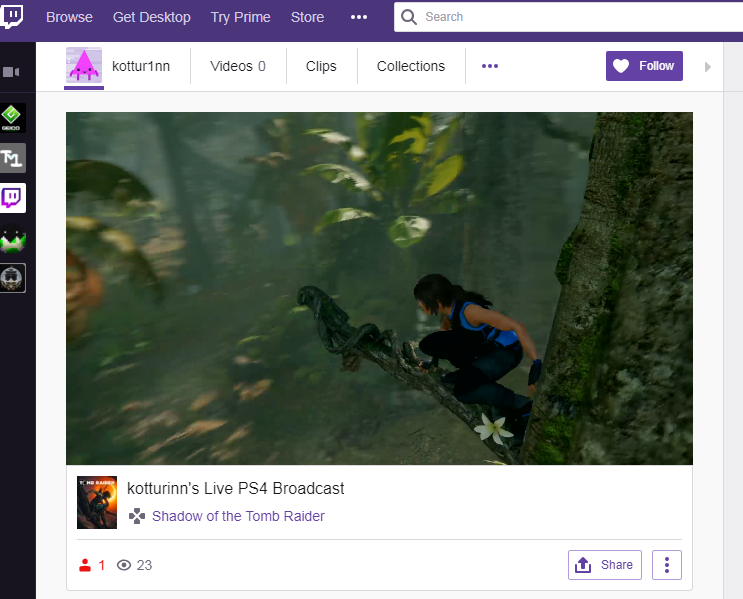Screen dimensions: 743x599
Task: Share the broadcast
Action: coord(605,565)
